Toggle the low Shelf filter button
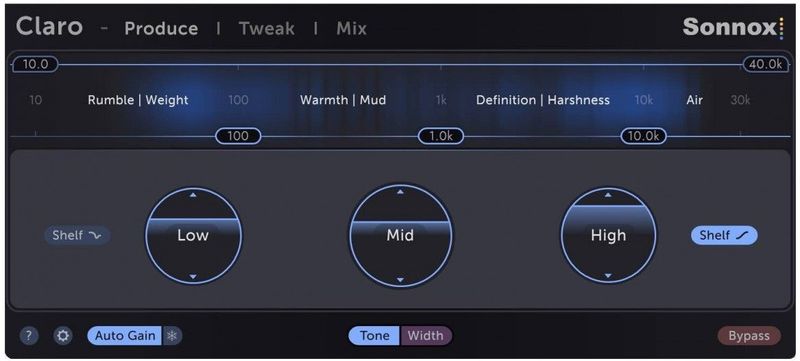The image size is (800, 361). coord(77,236)
